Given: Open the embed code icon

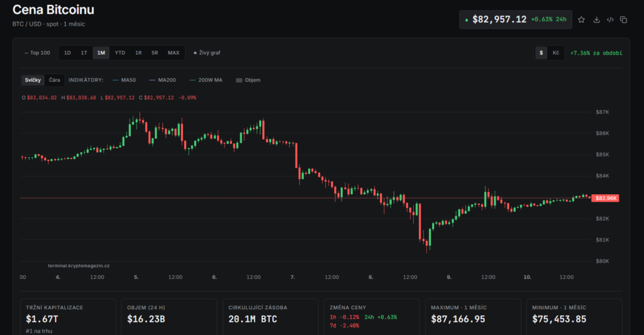Looking at the screenshot, I should (610, 19).
